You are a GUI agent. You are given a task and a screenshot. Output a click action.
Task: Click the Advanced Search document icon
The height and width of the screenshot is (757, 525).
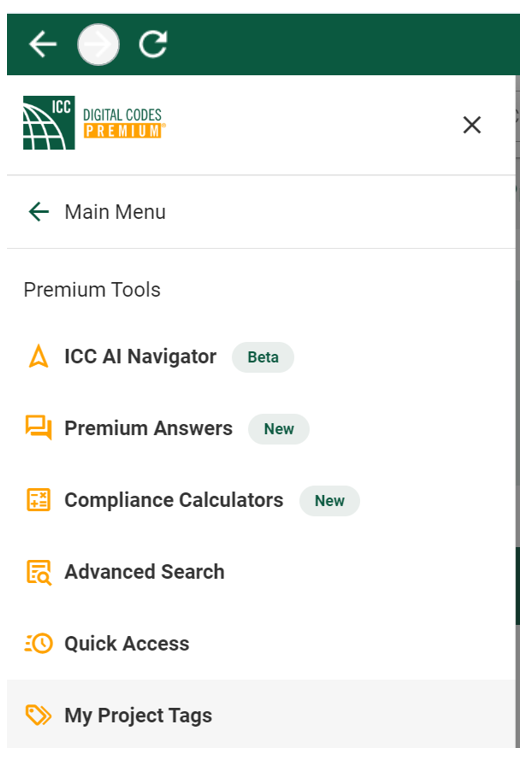(39, 572)
